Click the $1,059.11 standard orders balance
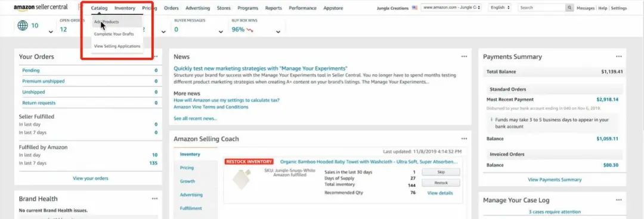 (607, 139)
